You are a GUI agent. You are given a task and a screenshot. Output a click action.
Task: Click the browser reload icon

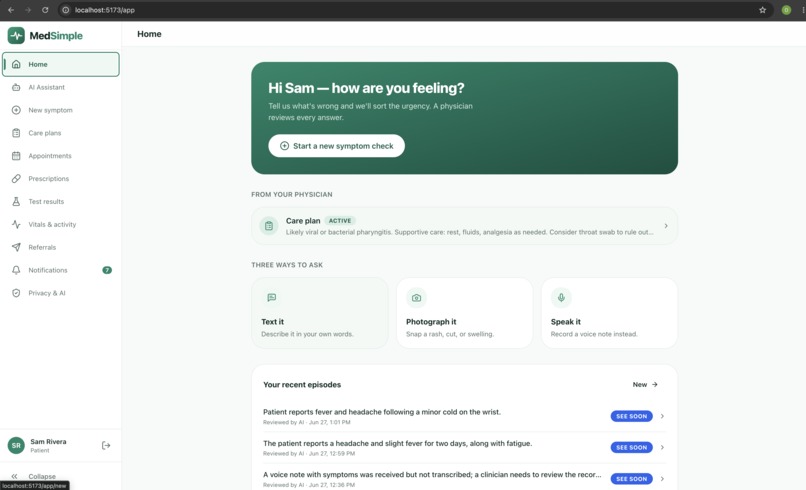point(45,10)
